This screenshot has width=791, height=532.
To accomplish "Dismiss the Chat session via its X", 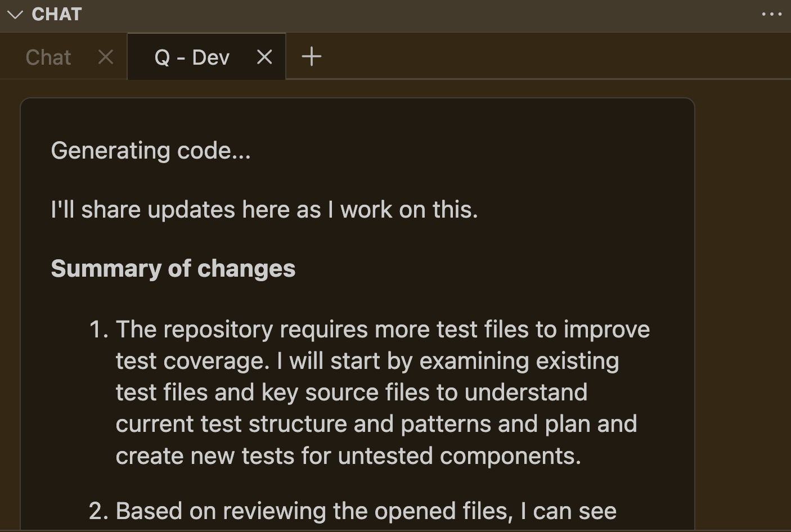I will tap(105, 56).
